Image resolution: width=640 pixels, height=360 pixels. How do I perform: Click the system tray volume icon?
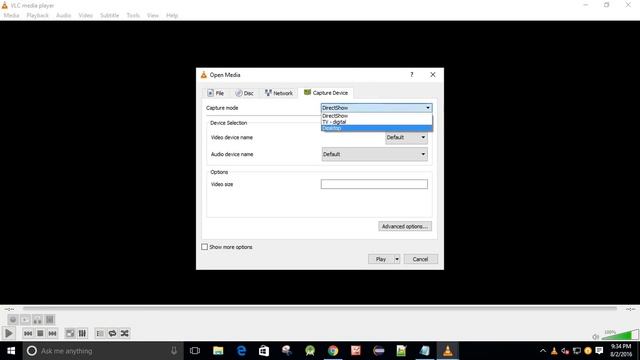pos(565,351)
